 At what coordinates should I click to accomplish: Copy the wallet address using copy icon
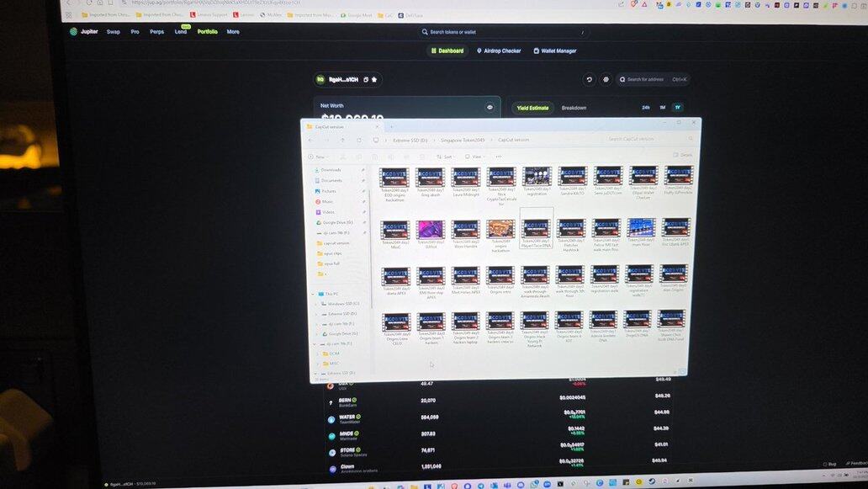coord(366,80)
